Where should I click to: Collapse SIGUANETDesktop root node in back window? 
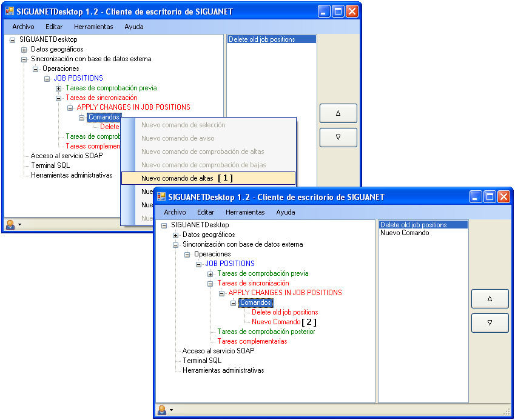click(13, 40)
